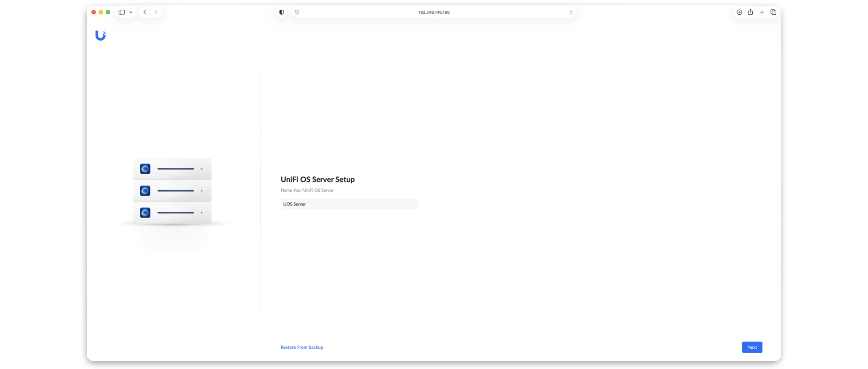
Task: Close the window with red button
Action: 94,12
